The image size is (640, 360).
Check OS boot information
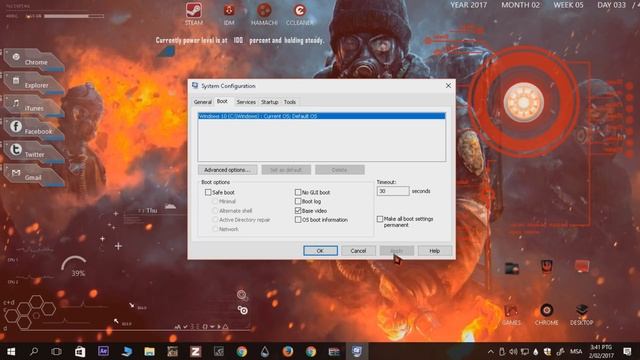(x=298, y=220)
